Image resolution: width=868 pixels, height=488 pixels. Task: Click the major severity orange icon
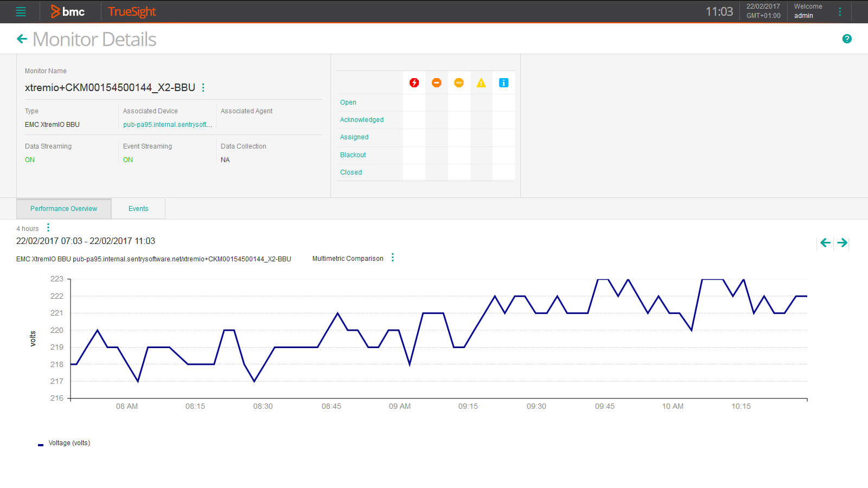coord(437,82)
